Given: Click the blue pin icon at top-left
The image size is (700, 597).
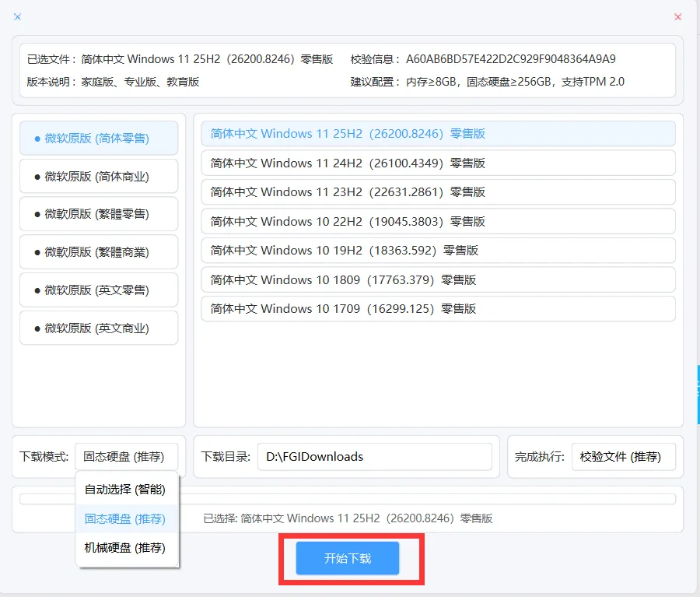Looking at the screenshot, I should click(x=17, y=17).
